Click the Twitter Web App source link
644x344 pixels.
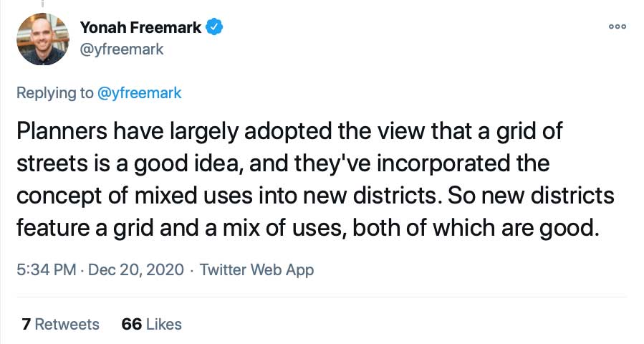point(256,269)
